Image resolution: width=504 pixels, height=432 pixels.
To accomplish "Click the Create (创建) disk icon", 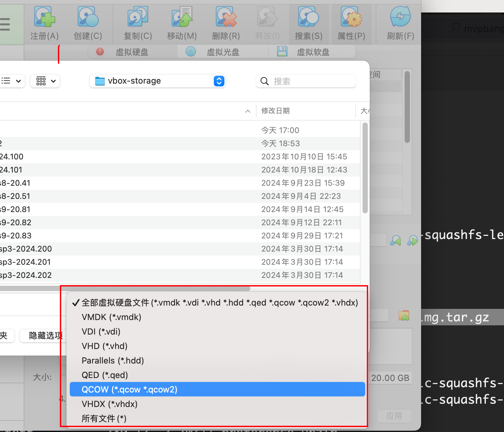I will coord(88,17).
